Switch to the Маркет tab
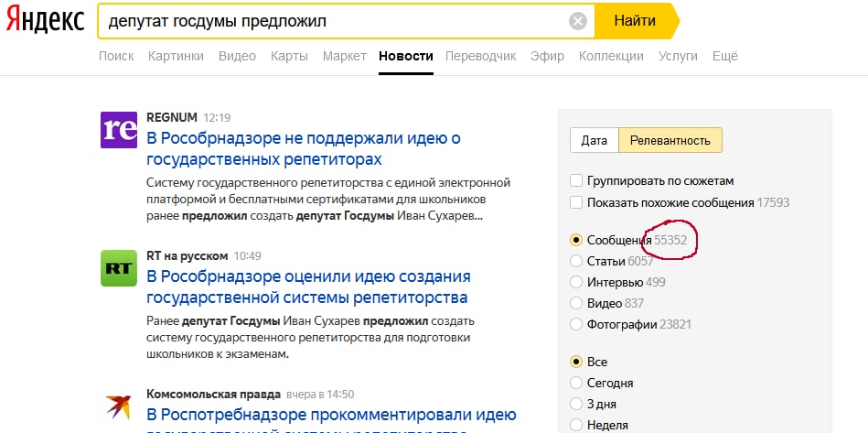The image size is (868, 433). click(344, 56)
